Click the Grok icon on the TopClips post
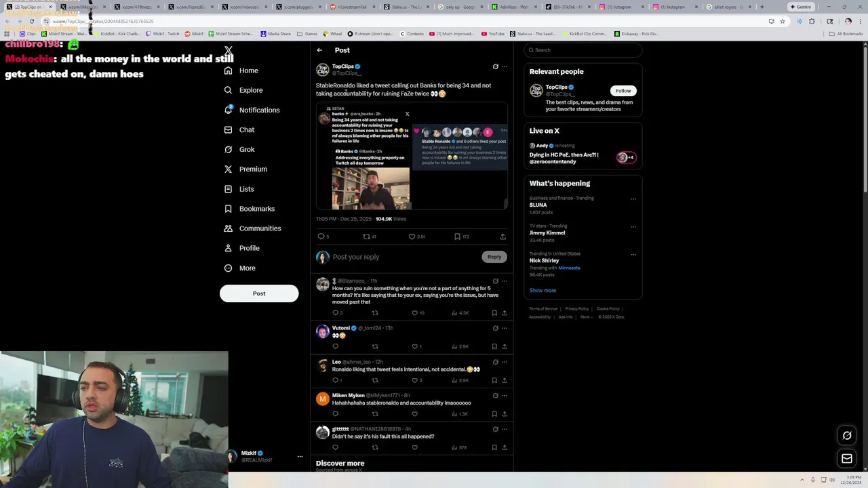The width and height of the screenshot is (868, 488). tap(495, 66)
